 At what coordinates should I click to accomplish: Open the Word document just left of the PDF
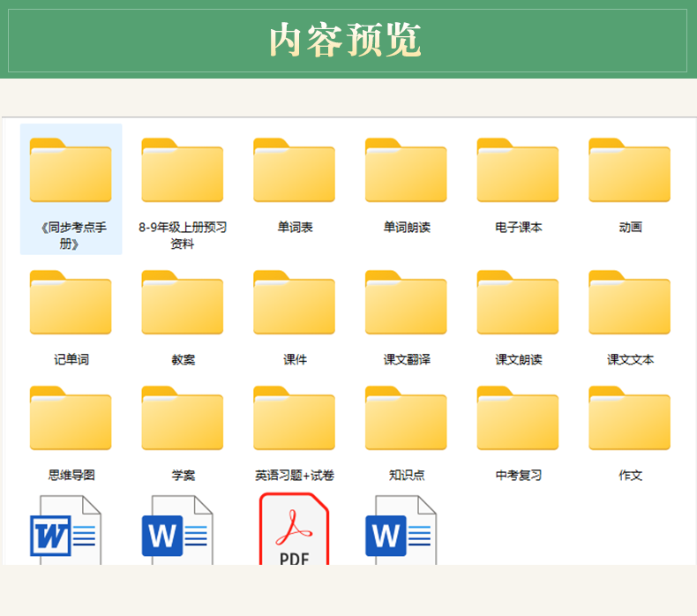[x=178, y=530]
